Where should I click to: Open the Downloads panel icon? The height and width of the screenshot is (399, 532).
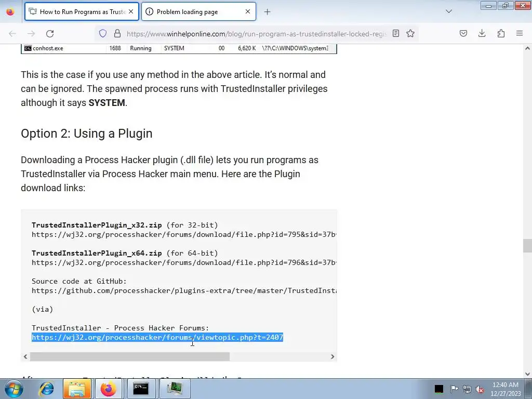(482, 33)
